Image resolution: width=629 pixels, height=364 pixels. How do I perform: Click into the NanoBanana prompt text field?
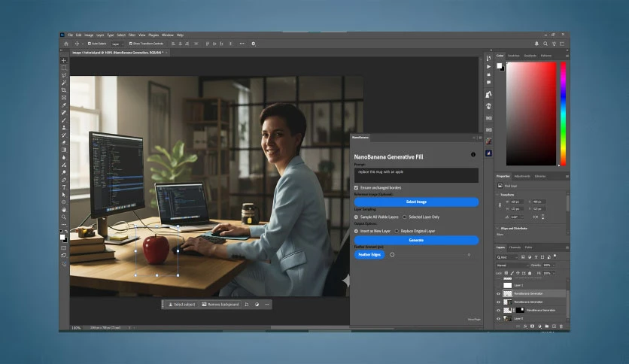point(416,175)
